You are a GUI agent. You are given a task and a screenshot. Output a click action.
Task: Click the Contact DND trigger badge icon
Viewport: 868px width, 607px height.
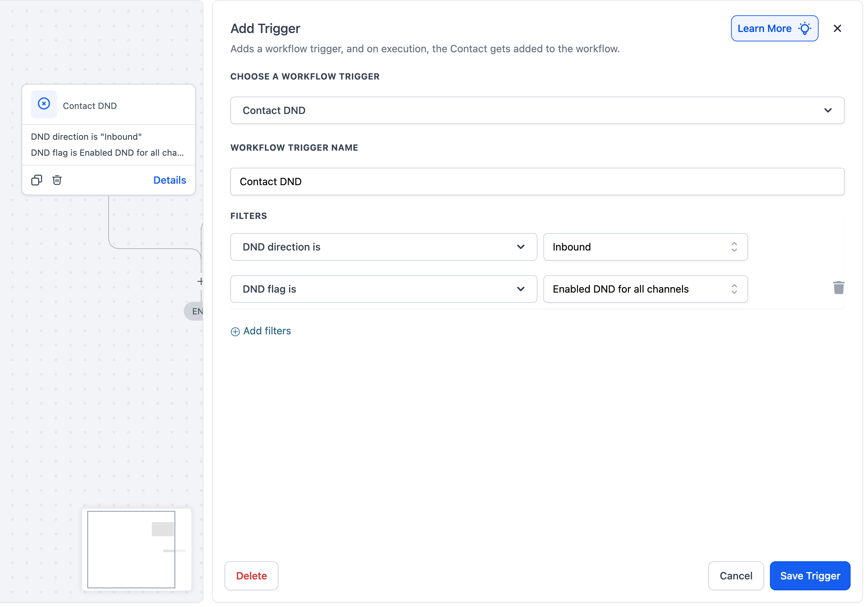(44, 103)
